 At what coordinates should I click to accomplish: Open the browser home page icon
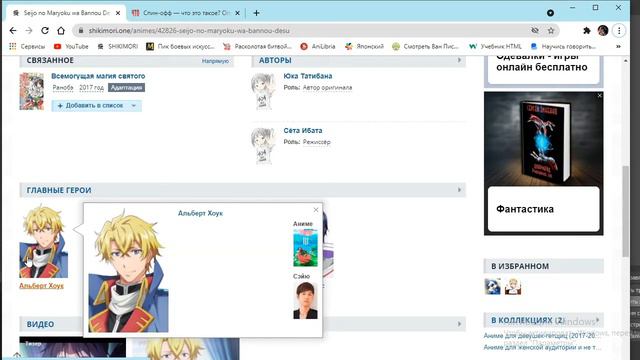61,31
